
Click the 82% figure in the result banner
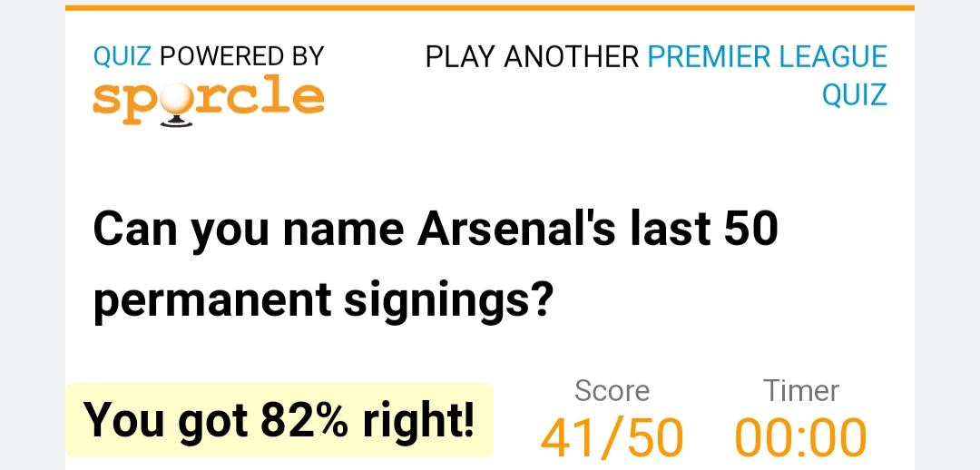point(305,419)
